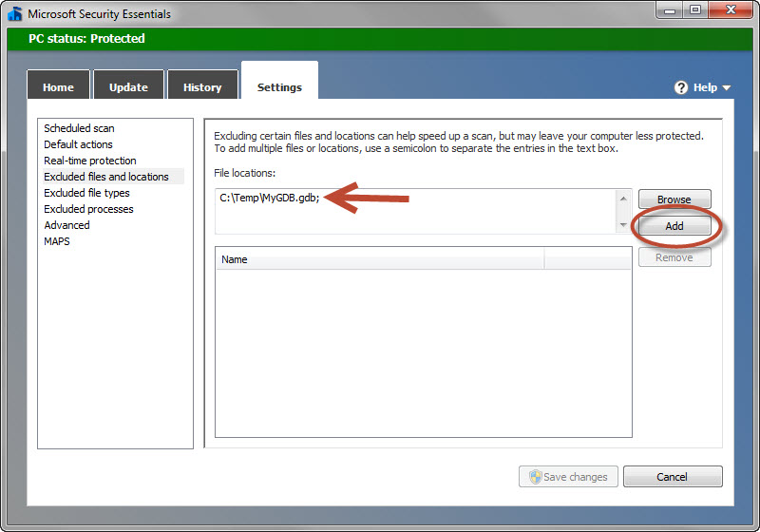Viewport: 760px width, 532px height.
Task: Cancel the settings changes
Action: 673,477
